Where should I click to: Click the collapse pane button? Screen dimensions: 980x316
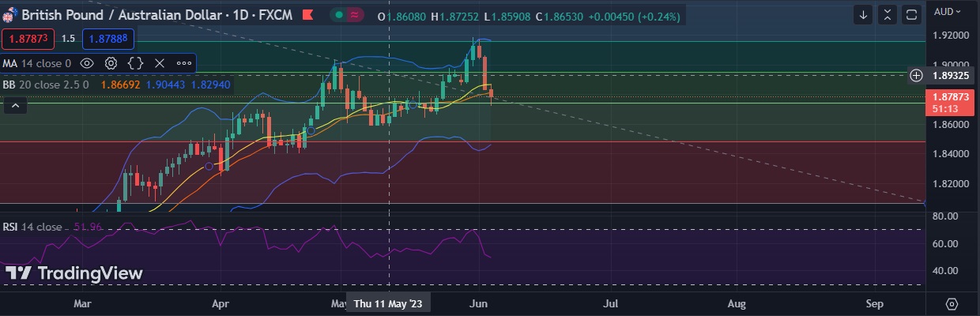(888, 14)
